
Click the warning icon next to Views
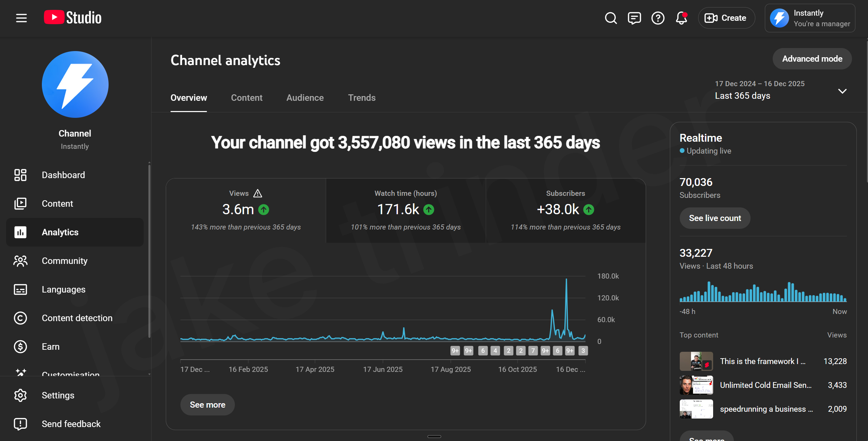coord(258,193)
